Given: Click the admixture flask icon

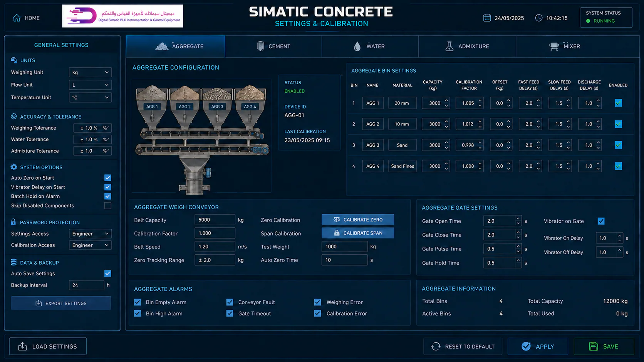Looking at the screenshot, I should click(449, 46).
